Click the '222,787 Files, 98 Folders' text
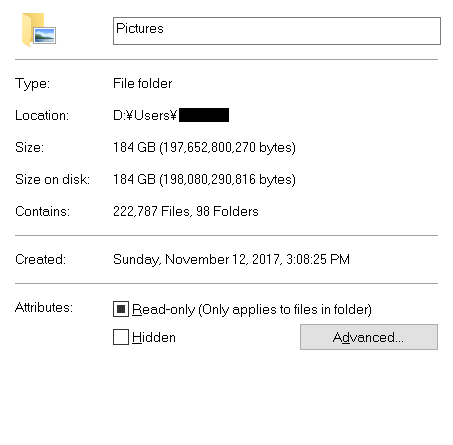Viewport: 453px width, 445px height. coord(186,211)
